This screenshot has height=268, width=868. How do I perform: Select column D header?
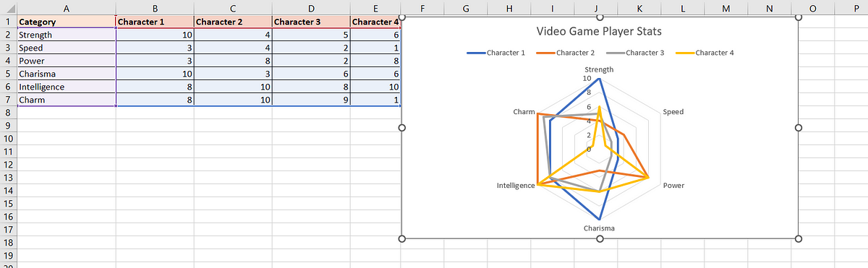pos(311,8)
